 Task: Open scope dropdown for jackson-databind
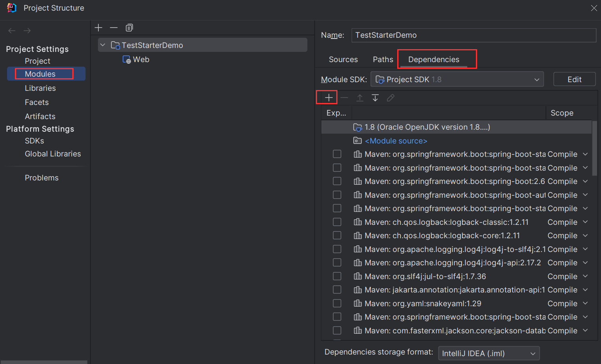click(x=585, y=331)
